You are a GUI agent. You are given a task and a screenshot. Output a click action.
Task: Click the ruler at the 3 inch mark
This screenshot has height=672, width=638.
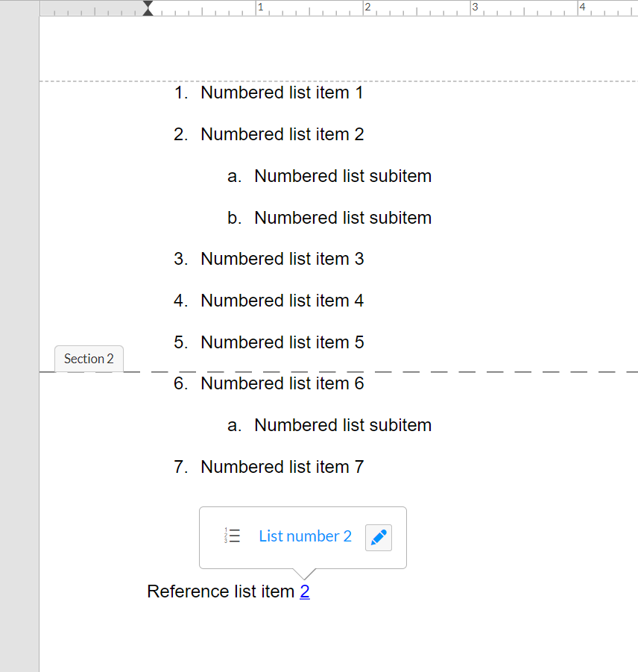pos(471,7)
